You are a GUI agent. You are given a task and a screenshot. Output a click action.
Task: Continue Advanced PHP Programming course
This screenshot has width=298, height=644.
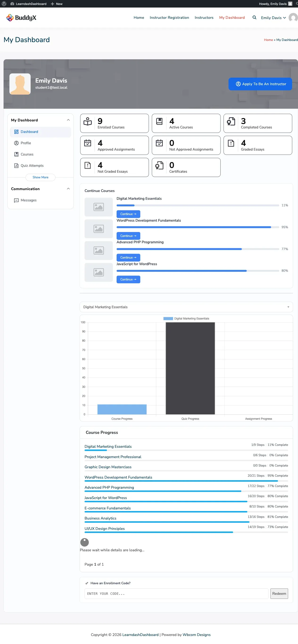click(128, 257)
